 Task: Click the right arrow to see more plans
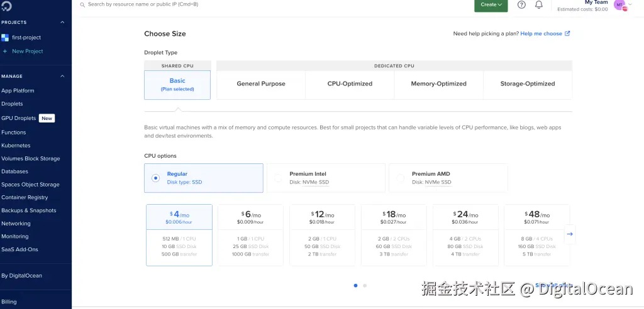[x=570, y=234]
